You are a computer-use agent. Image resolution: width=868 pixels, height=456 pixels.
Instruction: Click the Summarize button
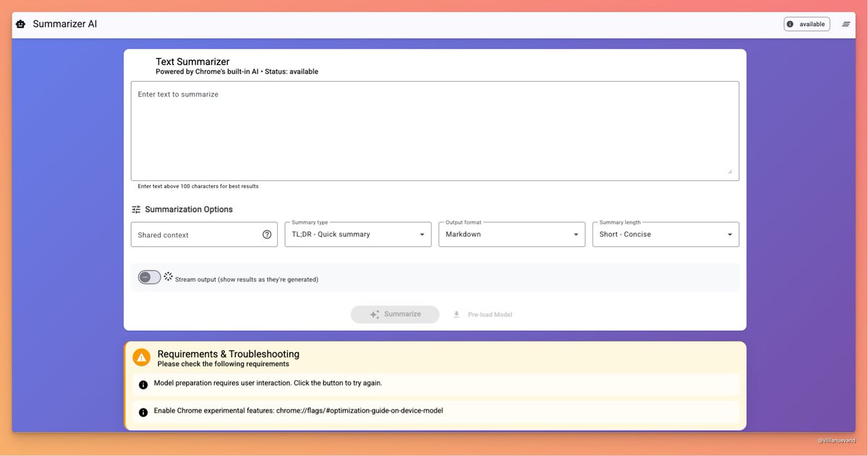[395, 315]
